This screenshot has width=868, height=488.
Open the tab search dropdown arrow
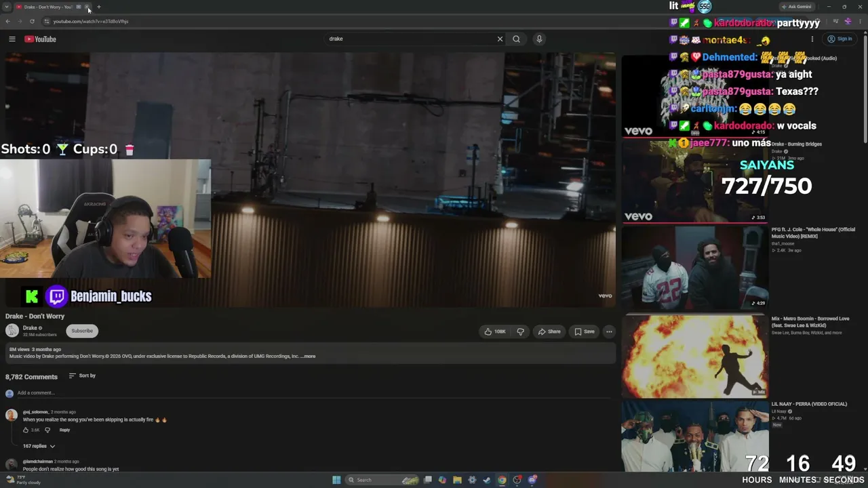coord(7,7)
